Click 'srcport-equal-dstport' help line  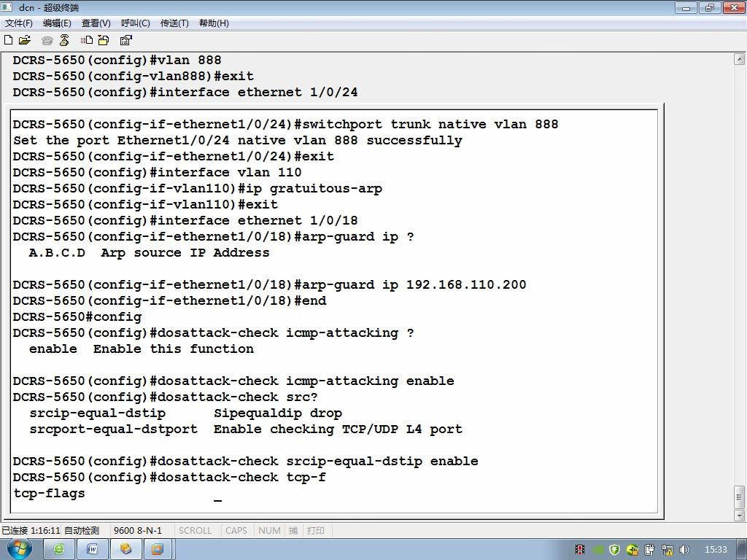coord(245,429)
